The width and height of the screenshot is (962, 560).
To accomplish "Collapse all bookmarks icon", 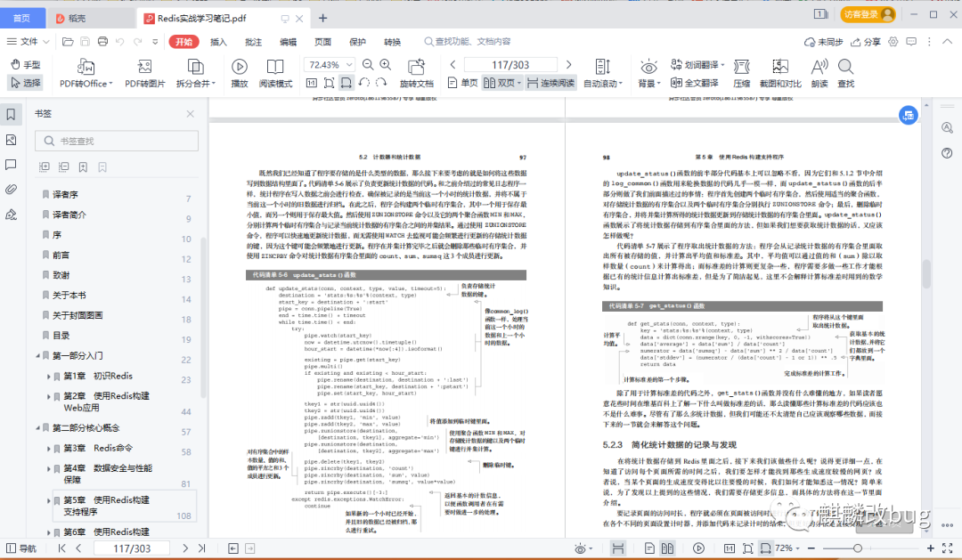I will pos(64,166).
